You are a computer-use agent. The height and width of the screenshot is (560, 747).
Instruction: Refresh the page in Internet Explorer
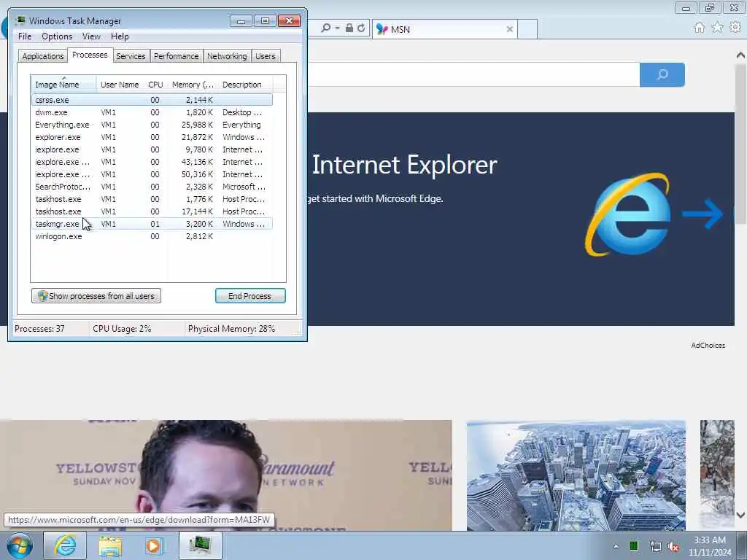[362, 28]
